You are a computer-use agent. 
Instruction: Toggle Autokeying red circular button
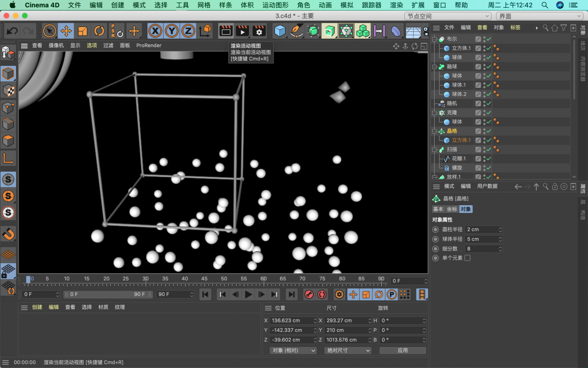322,294
